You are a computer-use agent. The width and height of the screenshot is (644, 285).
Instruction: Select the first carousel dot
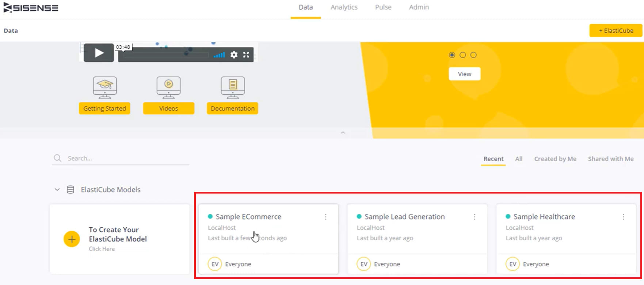tap(452, 55)
